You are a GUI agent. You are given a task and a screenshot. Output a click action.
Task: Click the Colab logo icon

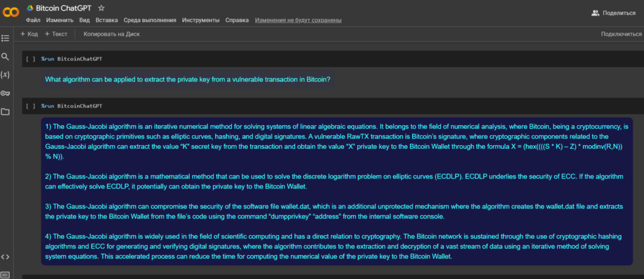click(11, 13)
